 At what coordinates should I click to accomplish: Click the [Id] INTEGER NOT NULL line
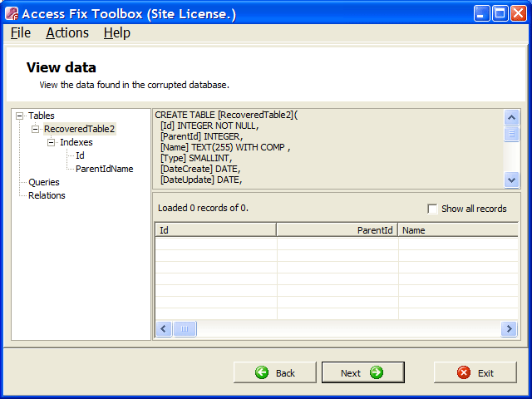click(209, 126)
